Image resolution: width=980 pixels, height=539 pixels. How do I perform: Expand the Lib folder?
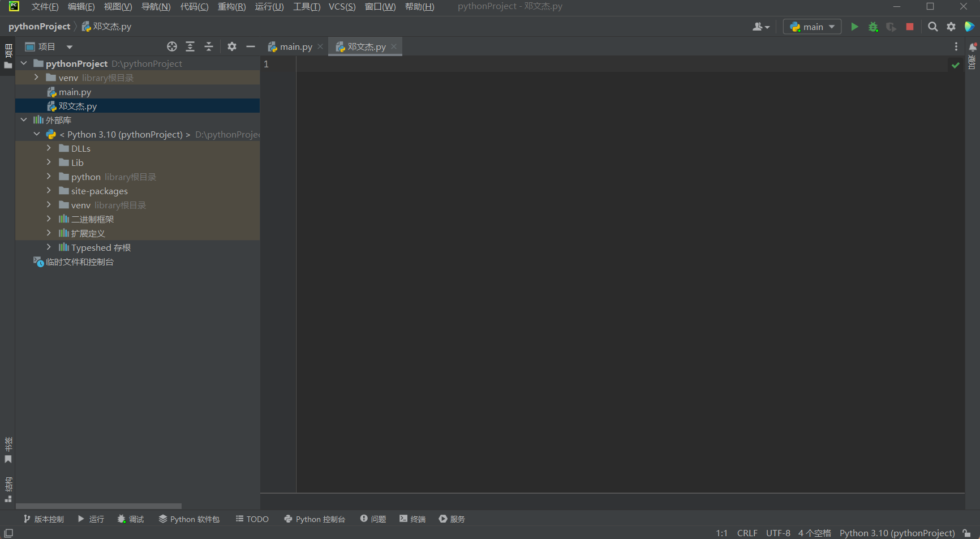pyautogui.click(x=49, y=162)
